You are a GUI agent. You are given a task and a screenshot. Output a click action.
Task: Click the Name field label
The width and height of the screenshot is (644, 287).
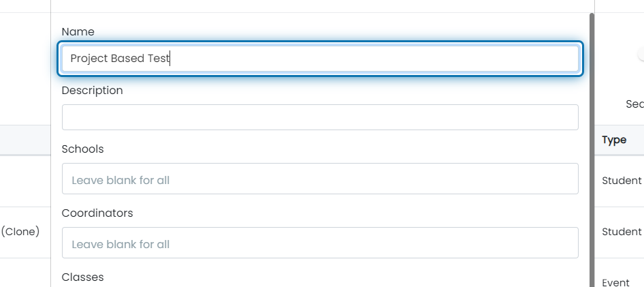(x=78, y=31)
